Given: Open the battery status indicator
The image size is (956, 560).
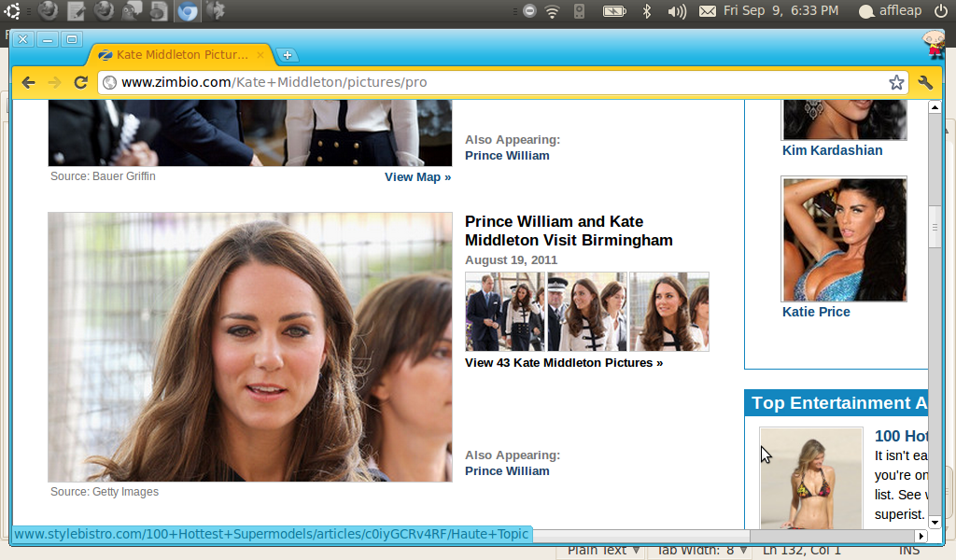Looking at the screenshot, I should (614, 11).
